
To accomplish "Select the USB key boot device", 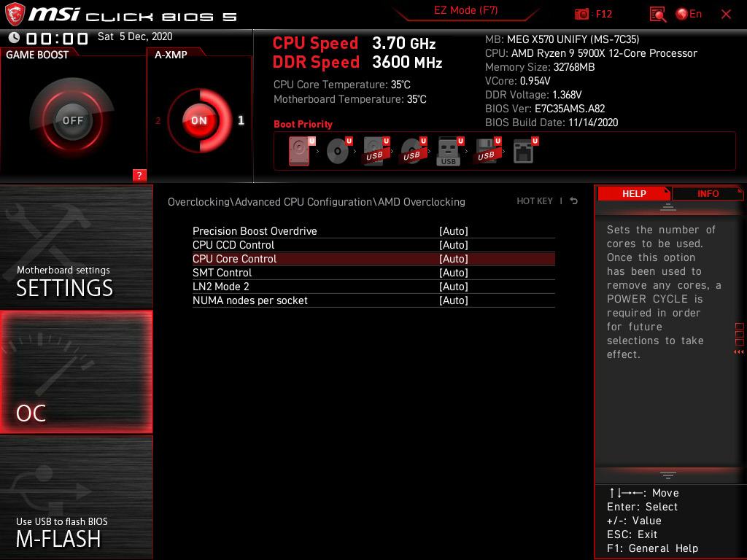I will (x=450, y=152).
